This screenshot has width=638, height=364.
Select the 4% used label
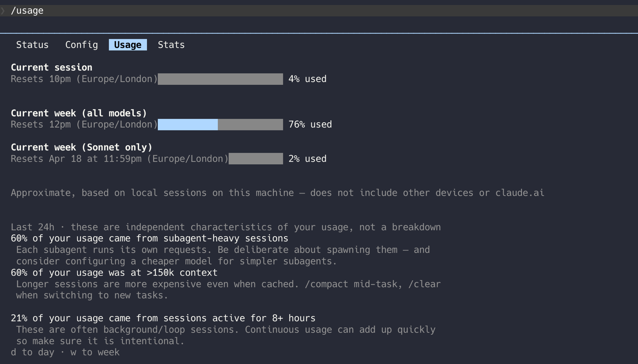coord(307,79)
